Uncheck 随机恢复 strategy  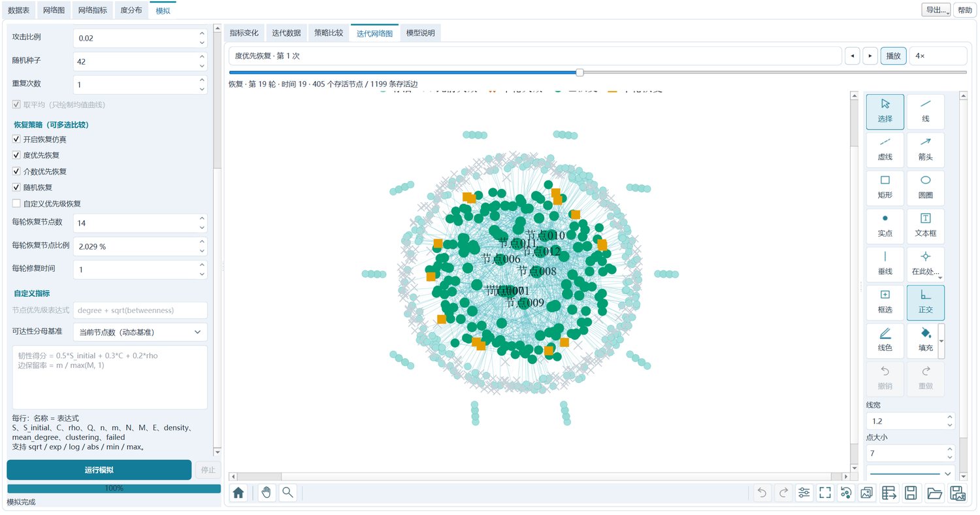[33, 188]
